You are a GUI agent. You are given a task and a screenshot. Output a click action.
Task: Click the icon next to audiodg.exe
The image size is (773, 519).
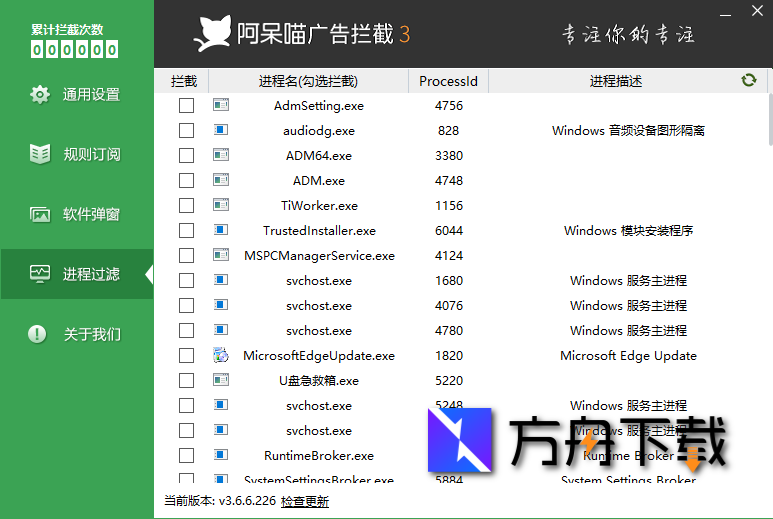point(221,130)
